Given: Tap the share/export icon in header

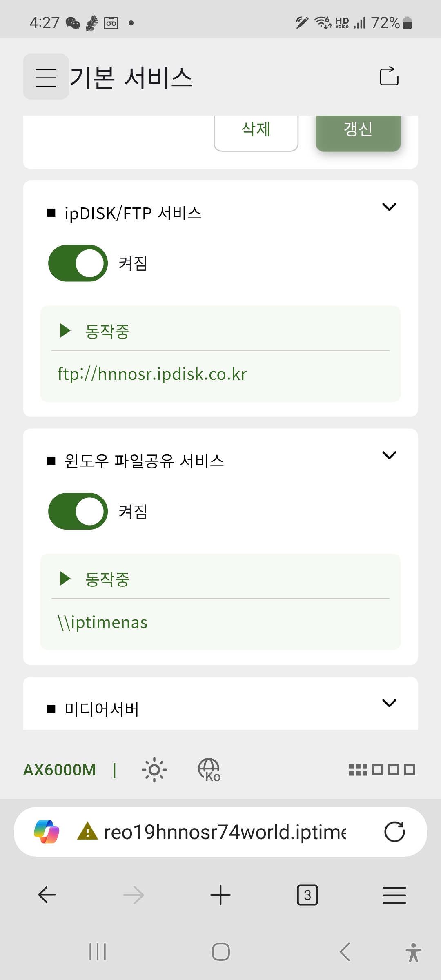Looking at the screenshot, I should tap(389, 76).
